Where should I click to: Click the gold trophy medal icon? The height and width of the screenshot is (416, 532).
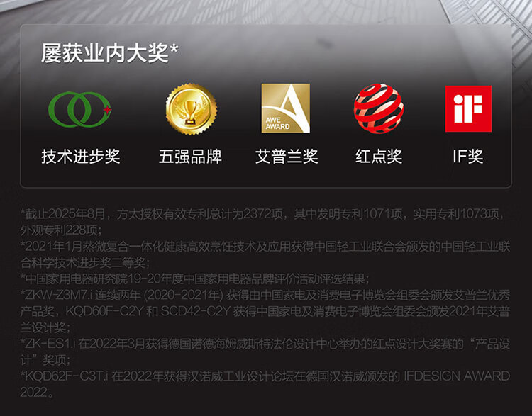click(x=192, y=109)
